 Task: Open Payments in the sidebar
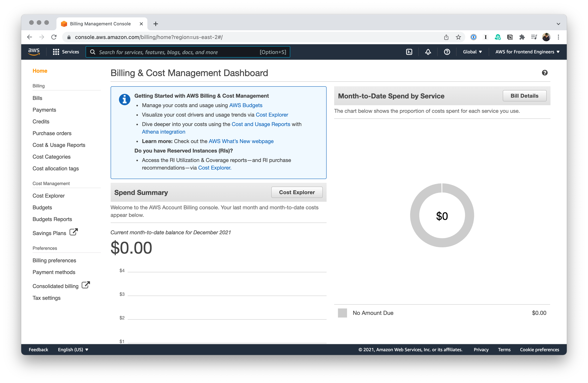[44, 110]
